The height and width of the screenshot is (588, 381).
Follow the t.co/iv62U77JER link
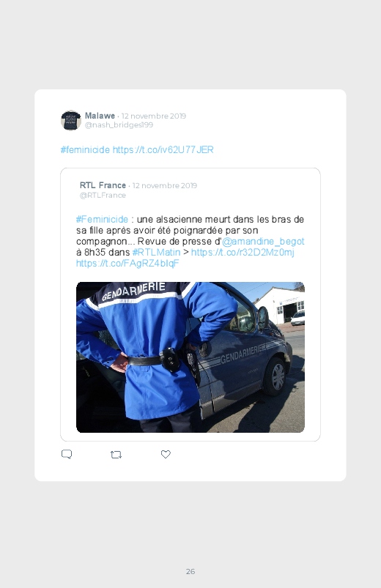click(x=163, y=149)
